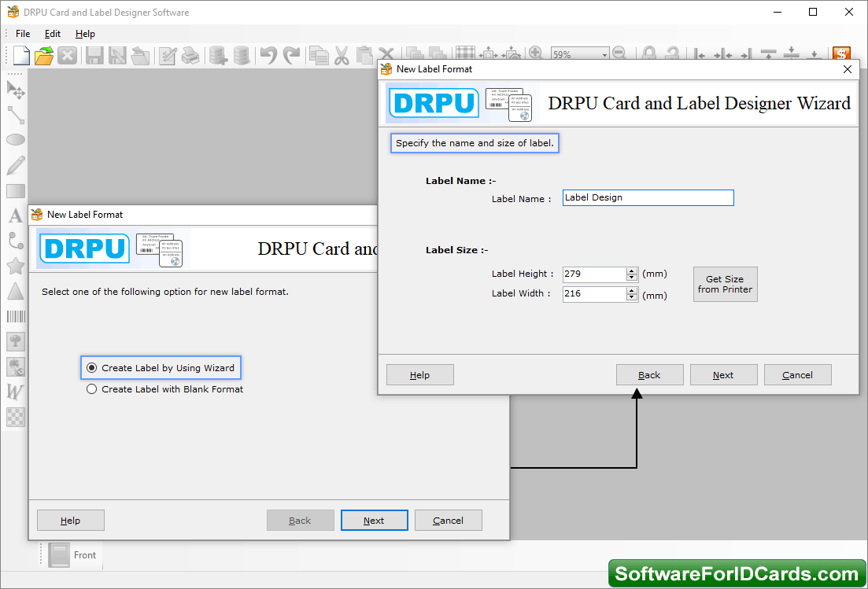The height and width of the screenshot is (589, 868).
Task: Click the Align Middle vertically icon
Action: pyautogui.click(x=792, y=53)
